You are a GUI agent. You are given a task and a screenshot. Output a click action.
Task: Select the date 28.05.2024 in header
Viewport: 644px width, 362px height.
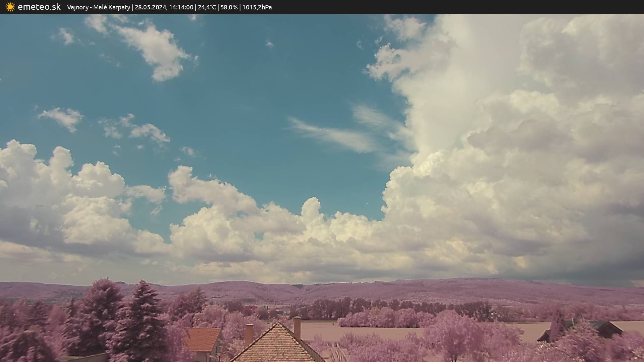pos(150,7)
